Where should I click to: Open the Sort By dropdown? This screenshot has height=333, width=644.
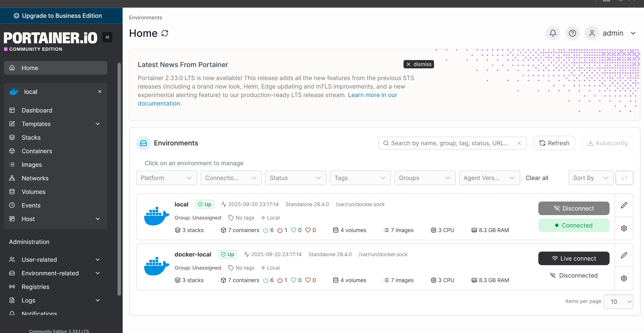click(591, 178)
